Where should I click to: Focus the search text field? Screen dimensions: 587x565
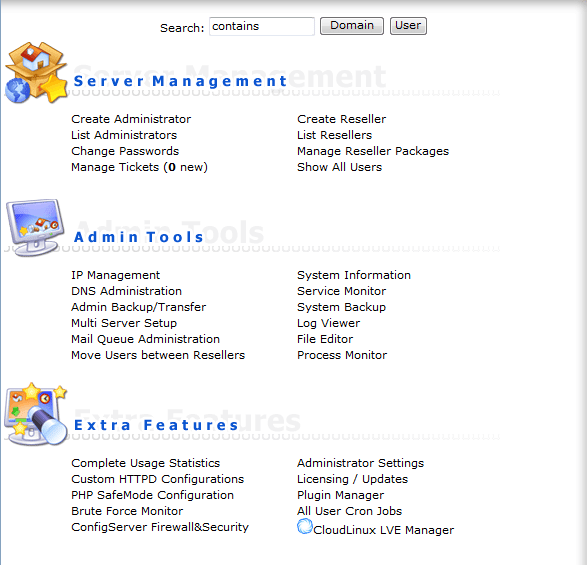pos(262,26)
